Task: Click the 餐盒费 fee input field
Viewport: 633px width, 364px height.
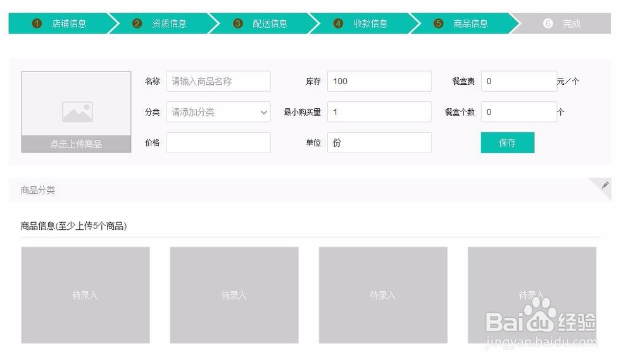Action: (519, 81)
